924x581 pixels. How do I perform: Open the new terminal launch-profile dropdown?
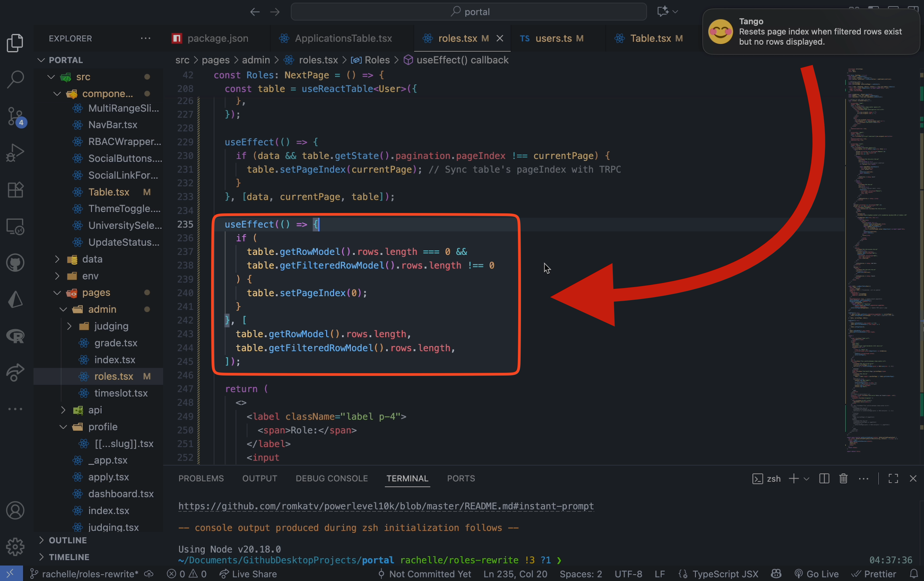806,478
